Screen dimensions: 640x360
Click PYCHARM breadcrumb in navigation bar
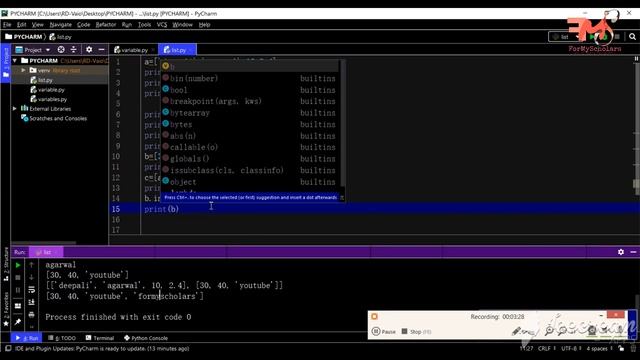tap(24, 37)
